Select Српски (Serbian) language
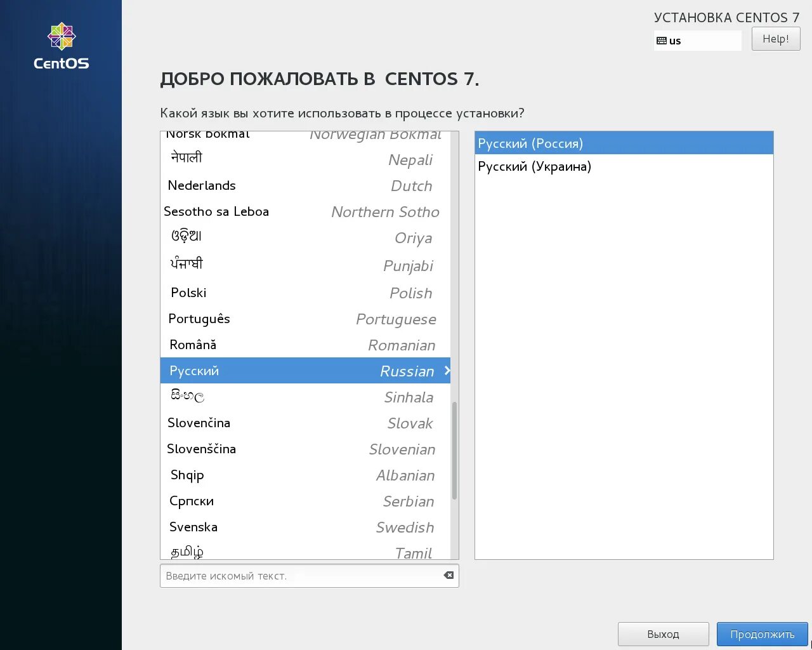Viewport: 812px width, 650px height. pyautogui.click(x=305, y=501)
